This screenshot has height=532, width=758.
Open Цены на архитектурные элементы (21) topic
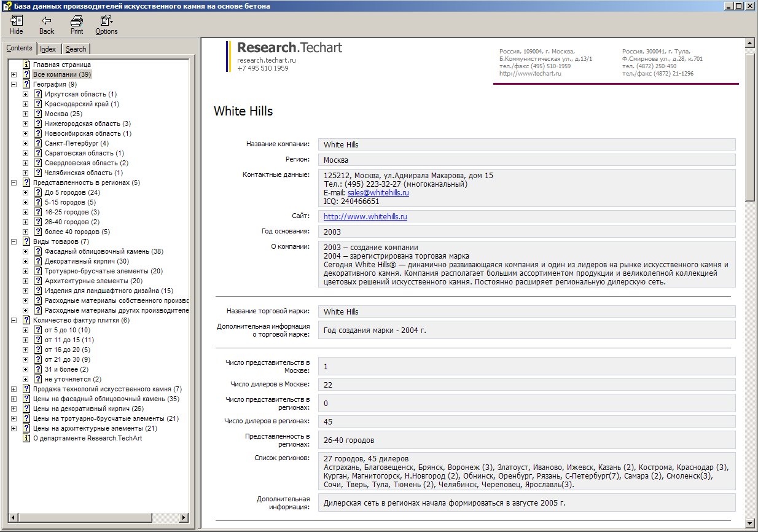point(95,428)
